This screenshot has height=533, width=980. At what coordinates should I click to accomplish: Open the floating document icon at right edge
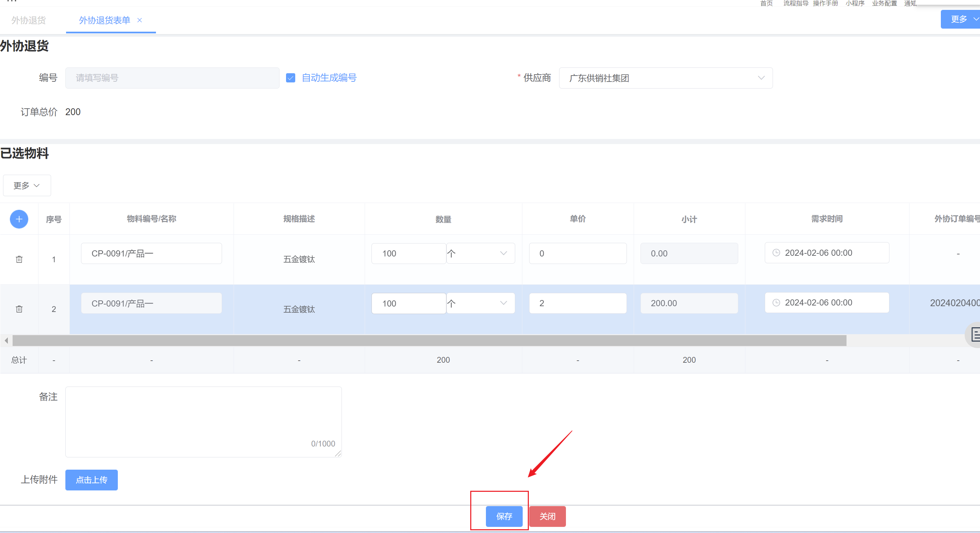point(975,335)
